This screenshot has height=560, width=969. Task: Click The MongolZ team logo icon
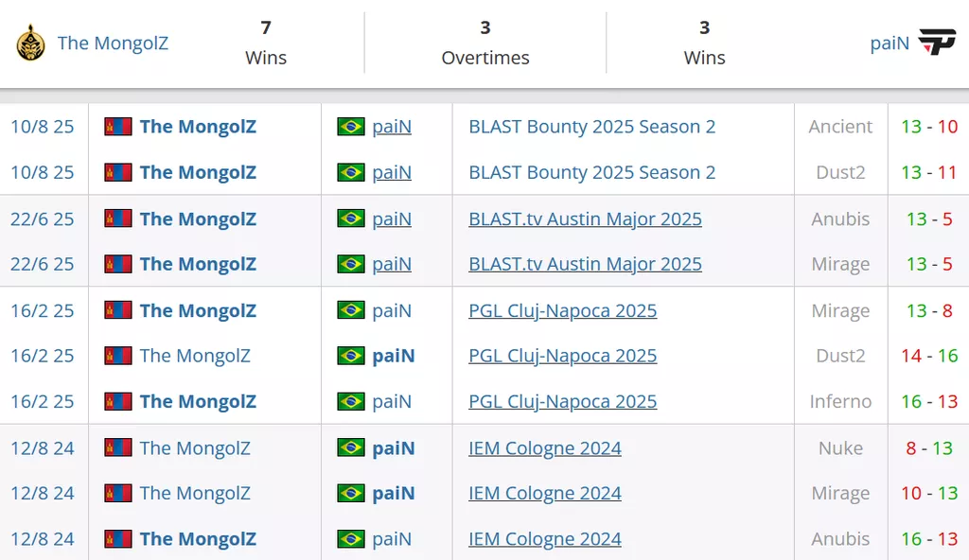click(x=31, y=43)
